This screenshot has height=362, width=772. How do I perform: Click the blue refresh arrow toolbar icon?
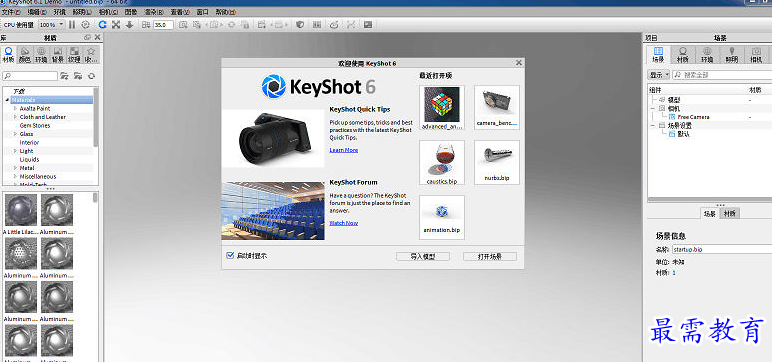click(102, 25)
